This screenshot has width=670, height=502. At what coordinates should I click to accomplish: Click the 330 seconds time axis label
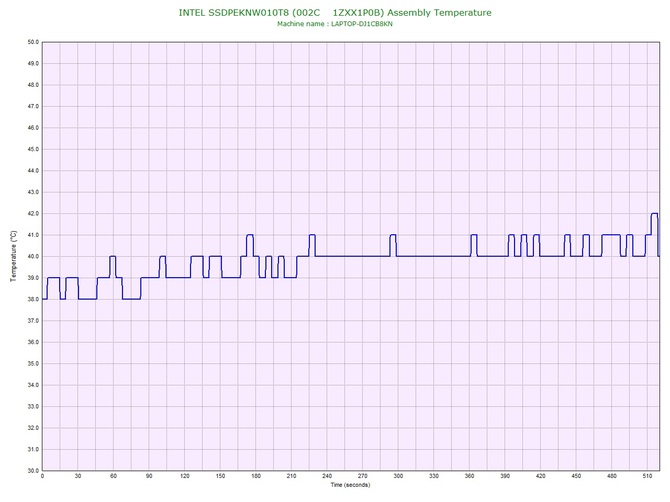click(434, 476)
